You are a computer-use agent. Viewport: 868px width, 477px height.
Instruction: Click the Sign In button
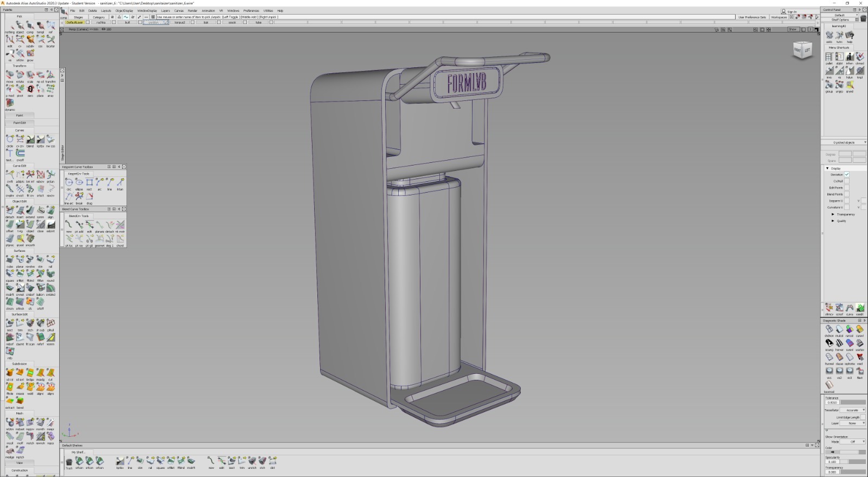789,11
